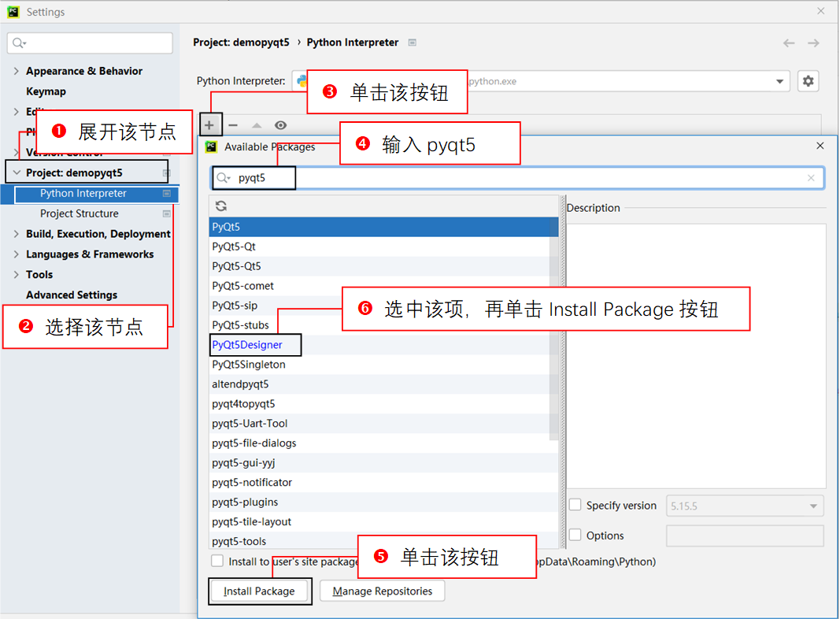The width and height of the screenshot is (840, 619).
Task: Click the plus icon to add a package
Action: 209,125
